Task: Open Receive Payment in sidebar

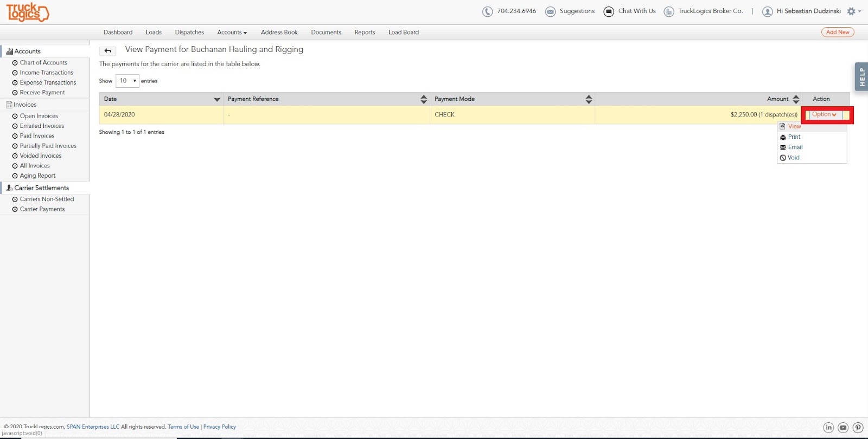Action: coord(42,93)
